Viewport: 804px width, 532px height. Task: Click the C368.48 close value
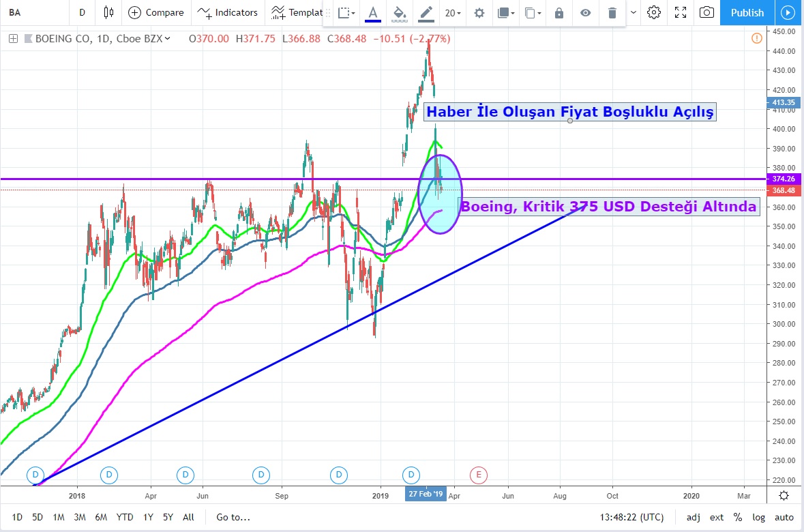(347, 38)
